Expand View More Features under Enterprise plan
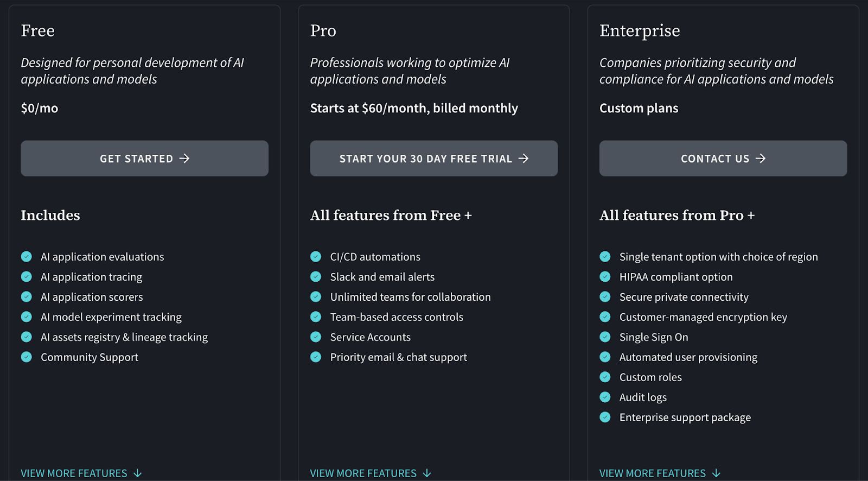 (660, 473)
